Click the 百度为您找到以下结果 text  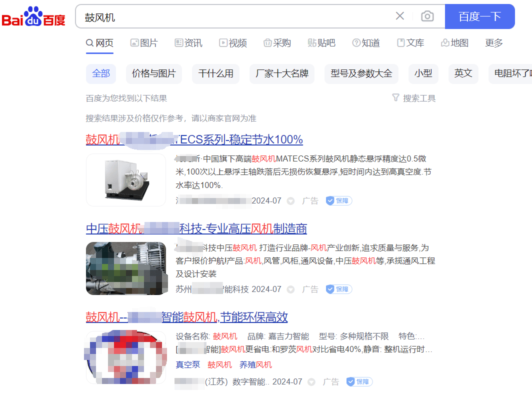click(126, 98)
